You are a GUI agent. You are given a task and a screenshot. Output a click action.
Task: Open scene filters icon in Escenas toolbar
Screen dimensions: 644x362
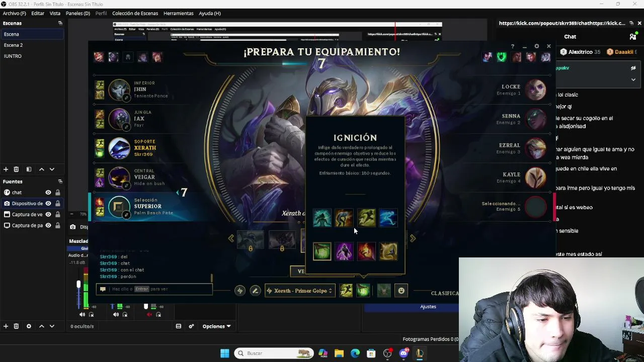(x=29, y=169)
